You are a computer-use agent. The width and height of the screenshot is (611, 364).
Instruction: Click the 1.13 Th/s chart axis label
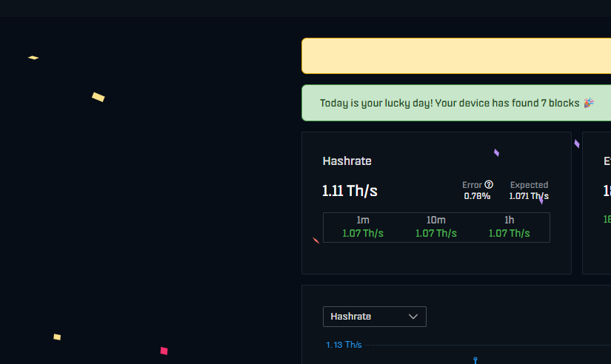click(x=344, y=345)
